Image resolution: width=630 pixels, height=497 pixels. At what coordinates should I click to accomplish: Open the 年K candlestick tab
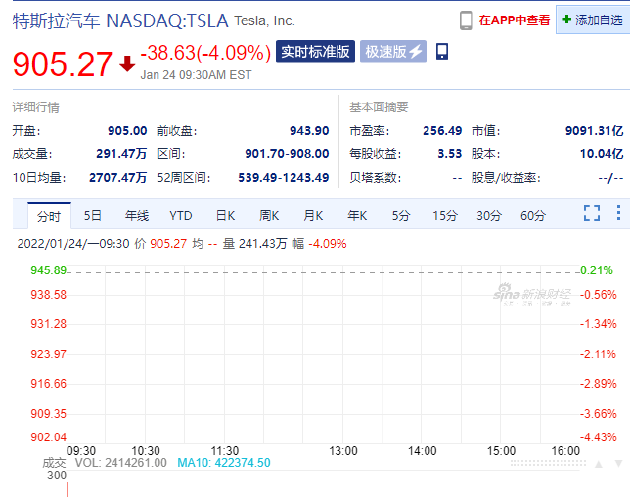tap(357, 216)
